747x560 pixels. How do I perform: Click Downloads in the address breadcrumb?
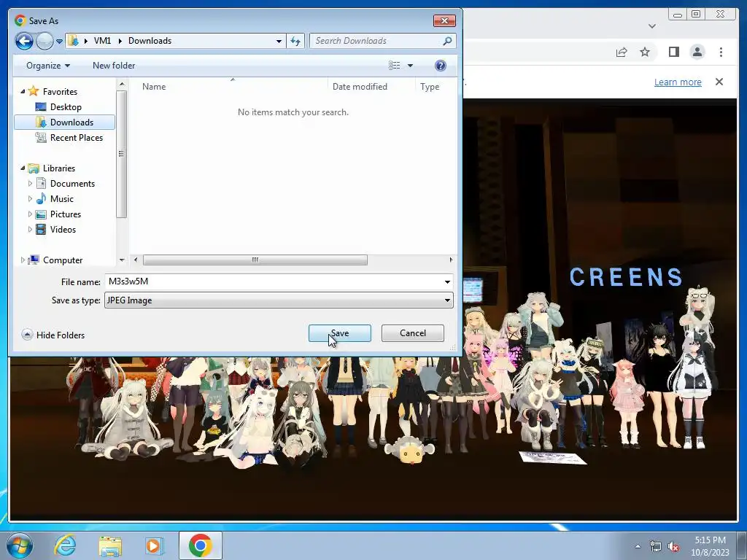[150, 41]
